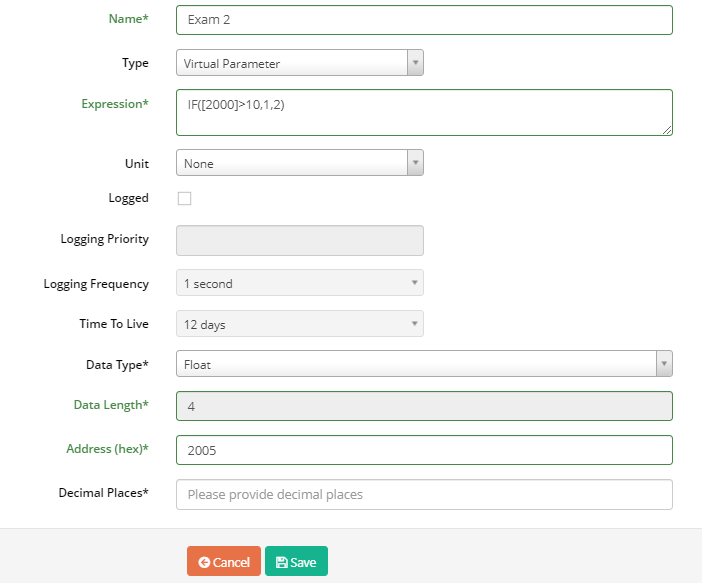Click the orange Cancel button
Screen dimensions: 702x583
224,561
